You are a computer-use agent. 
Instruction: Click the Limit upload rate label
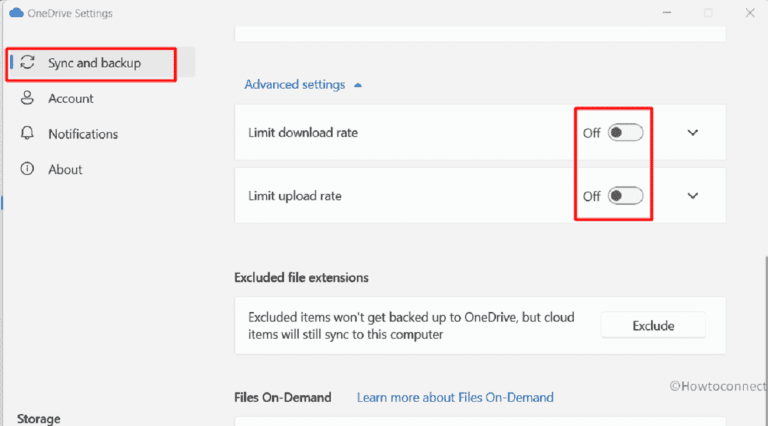(294, 196)
